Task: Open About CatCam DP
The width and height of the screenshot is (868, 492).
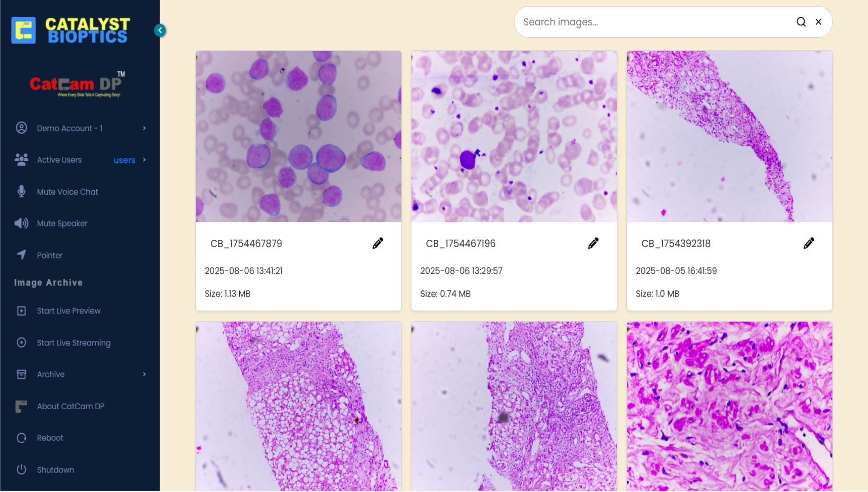Action: pyautogui.click(x=70, y=406)
